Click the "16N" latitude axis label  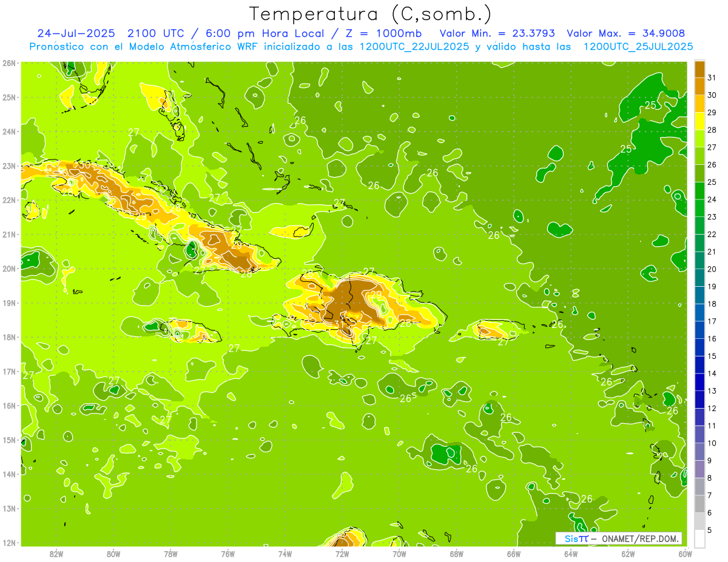(x=8, y=406)
